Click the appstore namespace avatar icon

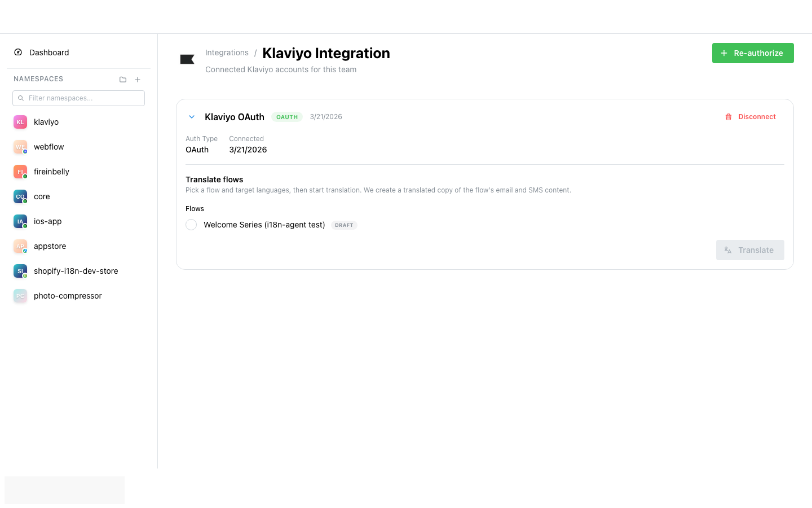tap(20, 246)
